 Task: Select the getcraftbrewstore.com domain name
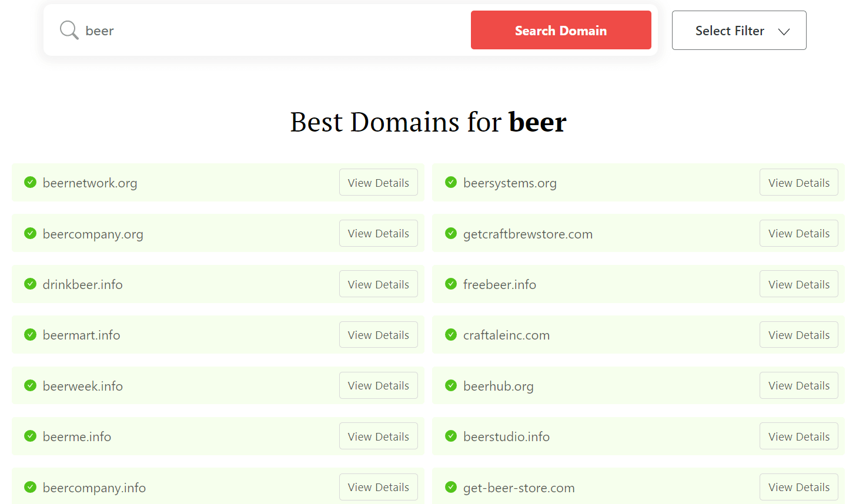click(x=528, y=234)
